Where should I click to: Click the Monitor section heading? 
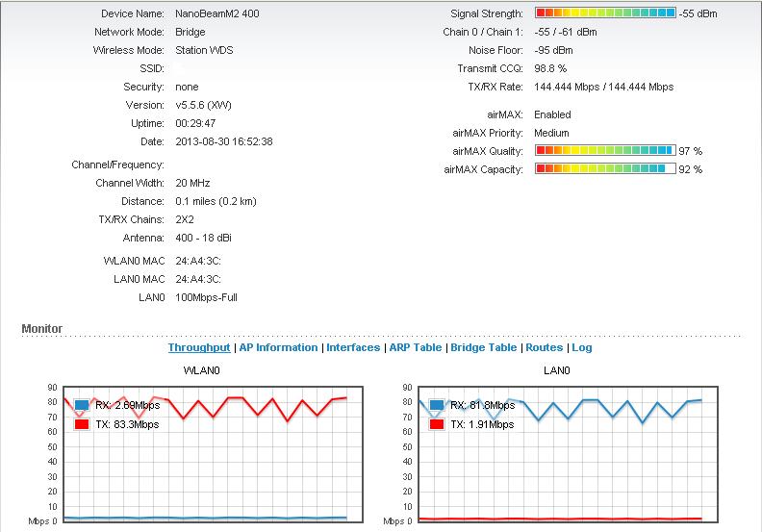tap(41, 329)
